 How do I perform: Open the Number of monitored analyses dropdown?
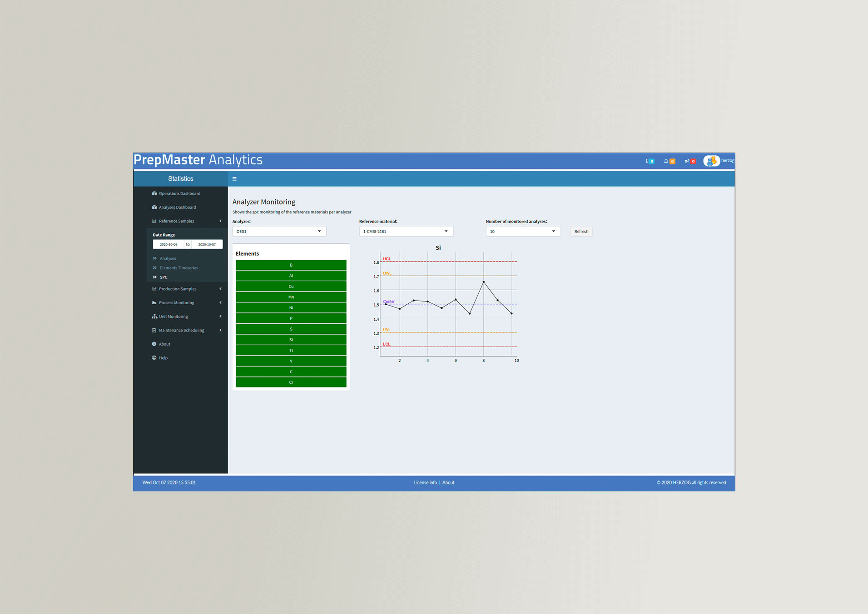click(523, 232)
